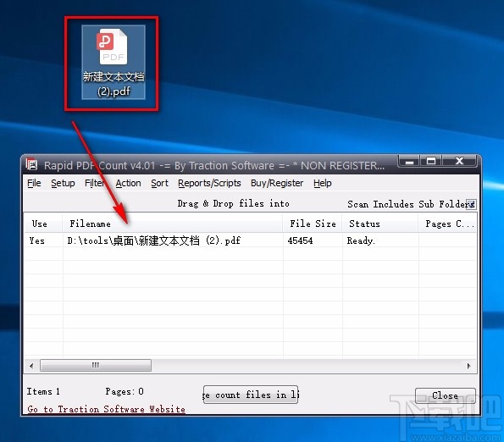Click the page count files in list button
This screenshot has width=504, height=442.
251,395
